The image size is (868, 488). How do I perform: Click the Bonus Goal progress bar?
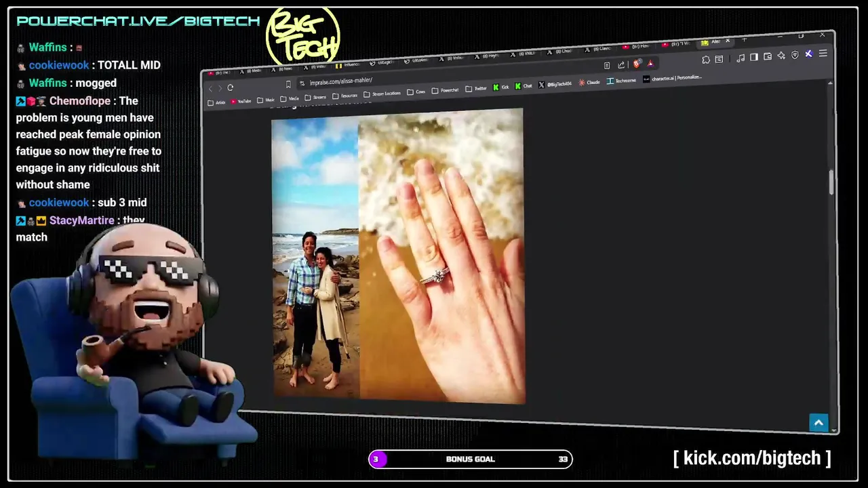tap(471, 459)
